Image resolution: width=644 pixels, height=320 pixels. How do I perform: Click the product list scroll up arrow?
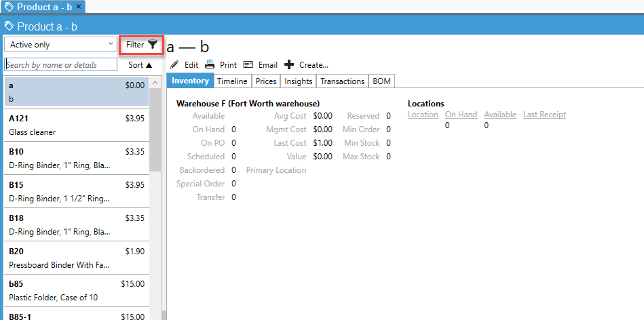click(x=155, y=83)
